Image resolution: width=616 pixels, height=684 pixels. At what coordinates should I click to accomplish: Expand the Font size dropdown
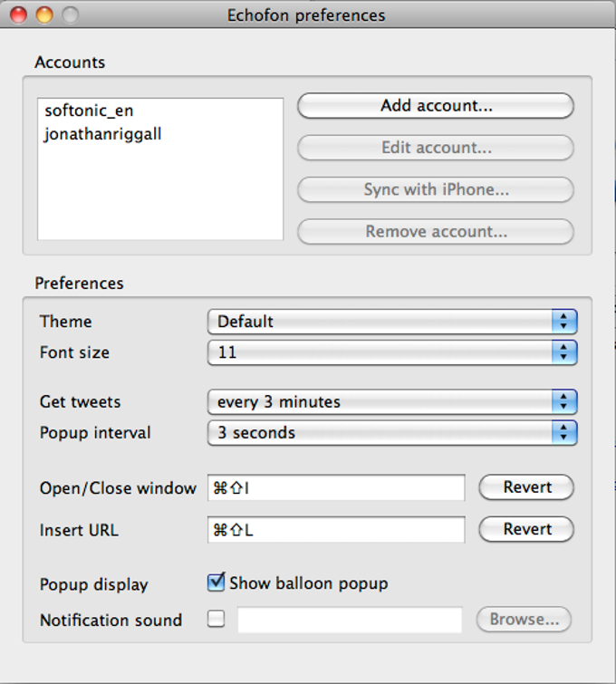click(x=391, y=352)
